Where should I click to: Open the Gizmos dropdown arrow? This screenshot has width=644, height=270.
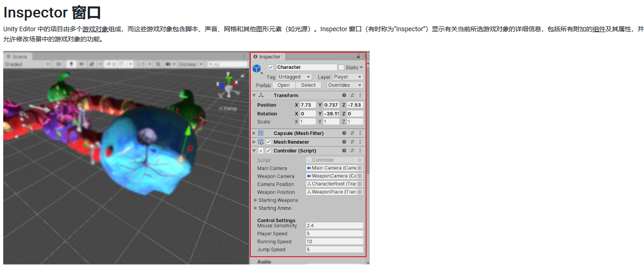pos(201,64)
